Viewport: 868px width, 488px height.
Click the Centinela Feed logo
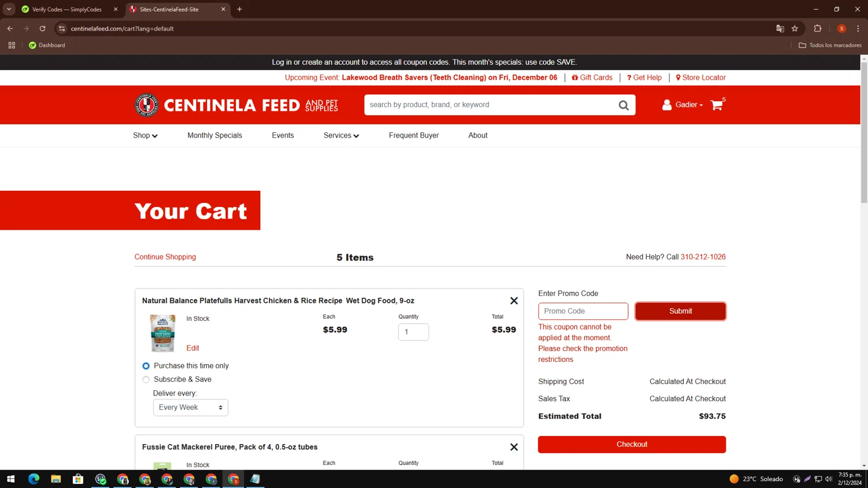pos(236,105)
